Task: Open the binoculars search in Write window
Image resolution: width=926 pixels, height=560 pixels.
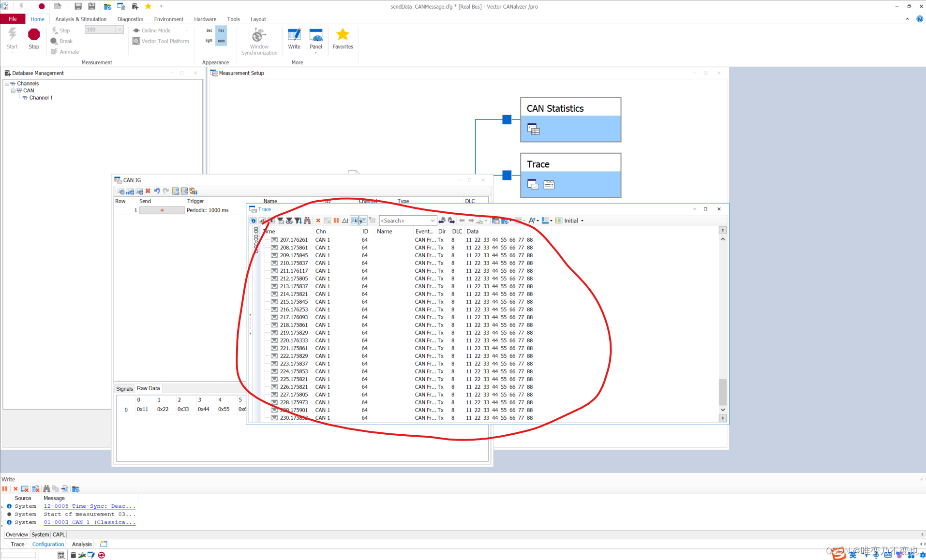Action: coord(46,489)
